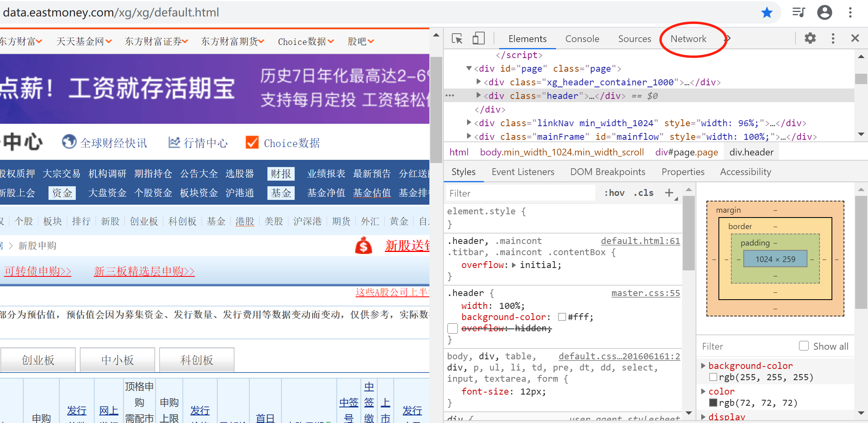Enable the Show all checkbox

(803, 346)
